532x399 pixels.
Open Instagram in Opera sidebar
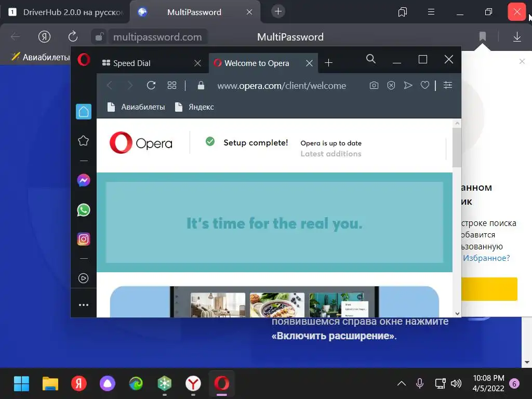click(84, 239)
